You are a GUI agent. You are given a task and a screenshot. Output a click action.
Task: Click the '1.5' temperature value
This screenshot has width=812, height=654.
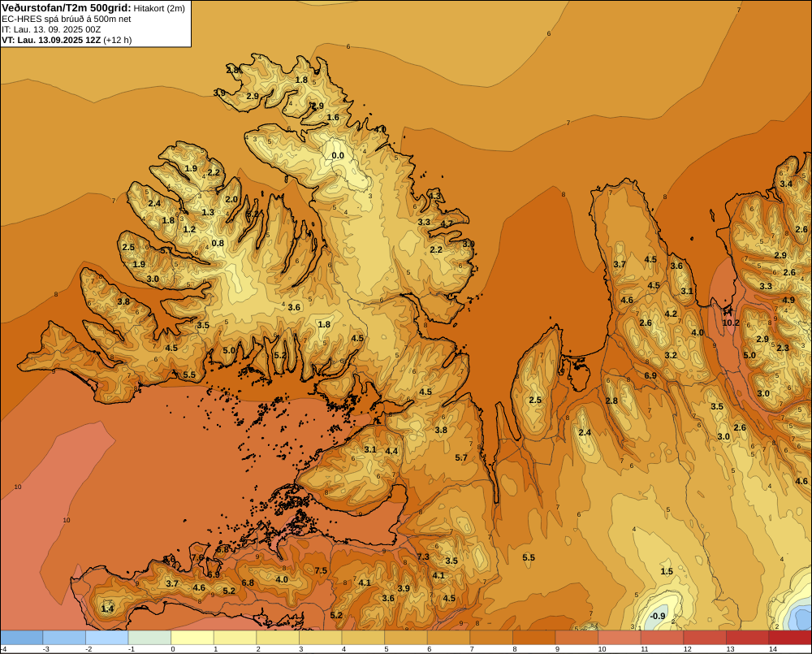pyautogui.click(x=667, y=571)
